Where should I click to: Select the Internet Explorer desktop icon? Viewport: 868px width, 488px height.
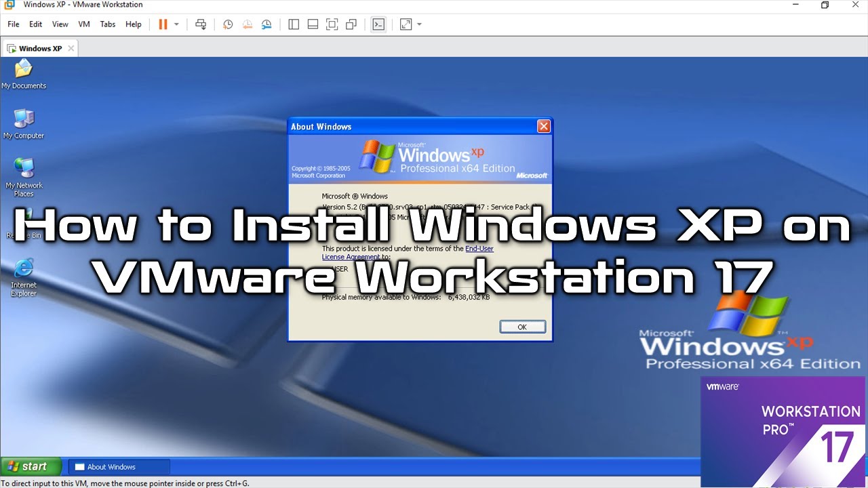coord(24,277)
